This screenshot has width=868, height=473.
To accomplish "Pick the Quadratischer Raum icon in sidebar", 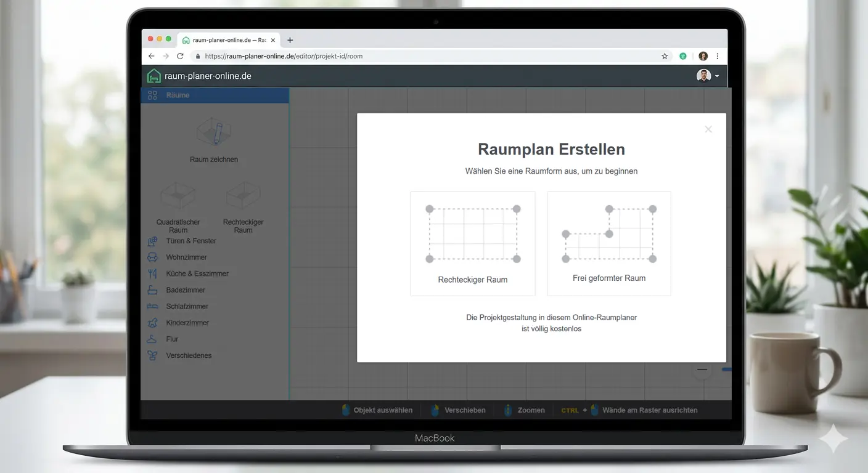I will point(178,196).
